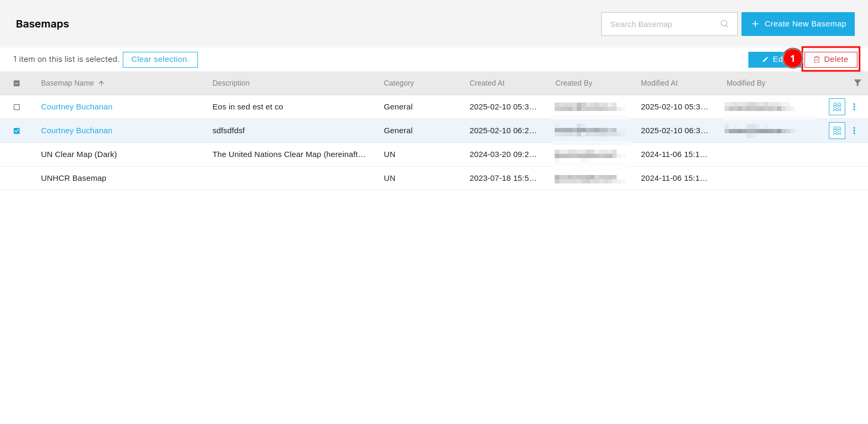
Task: Click the Description column header
Action: (231, 83)
